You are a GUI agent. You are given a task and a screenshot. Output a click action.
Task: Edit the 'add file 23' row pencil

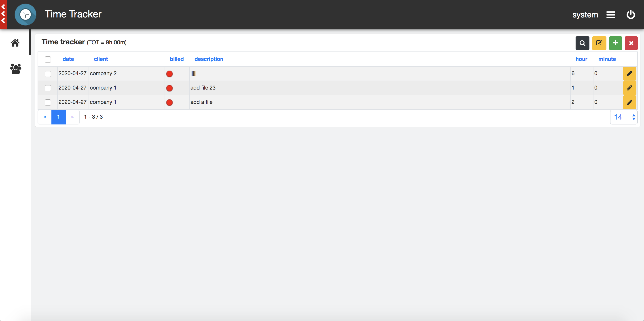tap(629, 88)
